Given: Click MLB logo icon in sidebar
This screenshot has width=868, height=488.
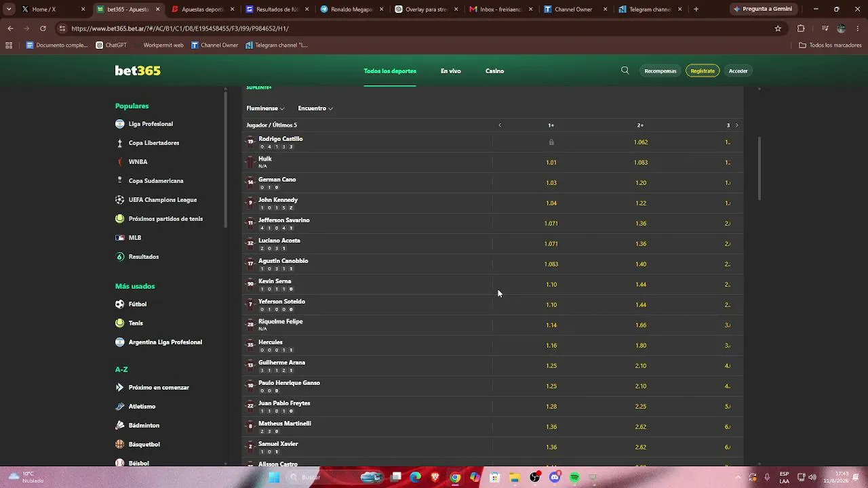Looking at the screenshot, I should click(x=120, y=238).
